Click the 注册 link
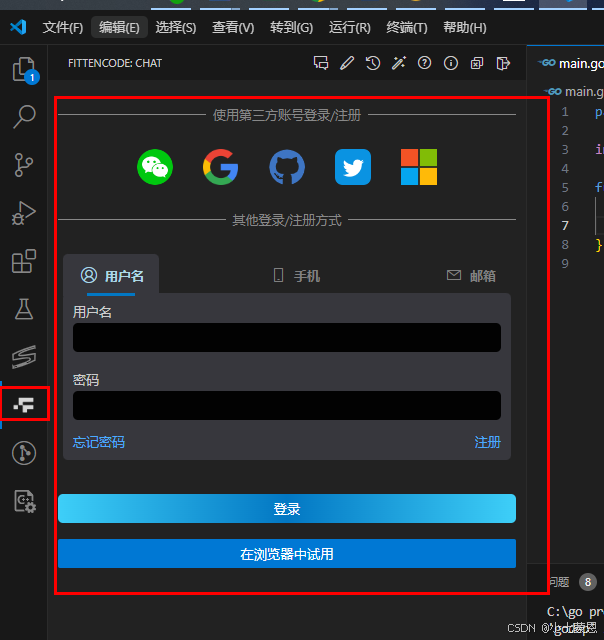Screen dimensions: 604x640 click(488, 442)
